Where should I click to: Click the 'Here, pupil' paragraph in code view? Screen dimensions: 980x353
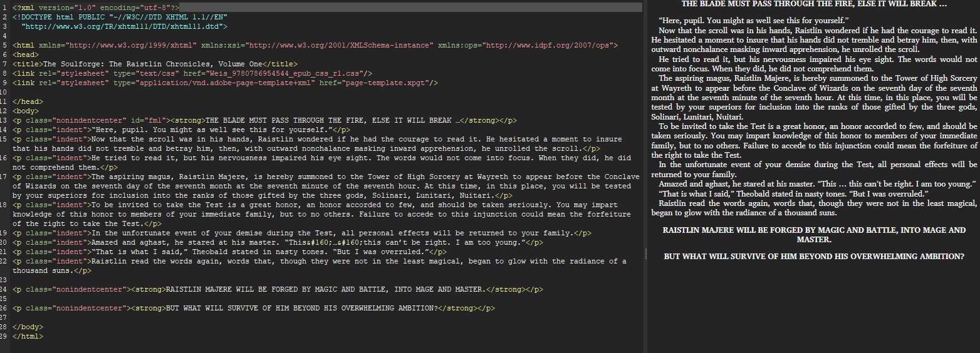pyautogui.click(x=181, y=130)
